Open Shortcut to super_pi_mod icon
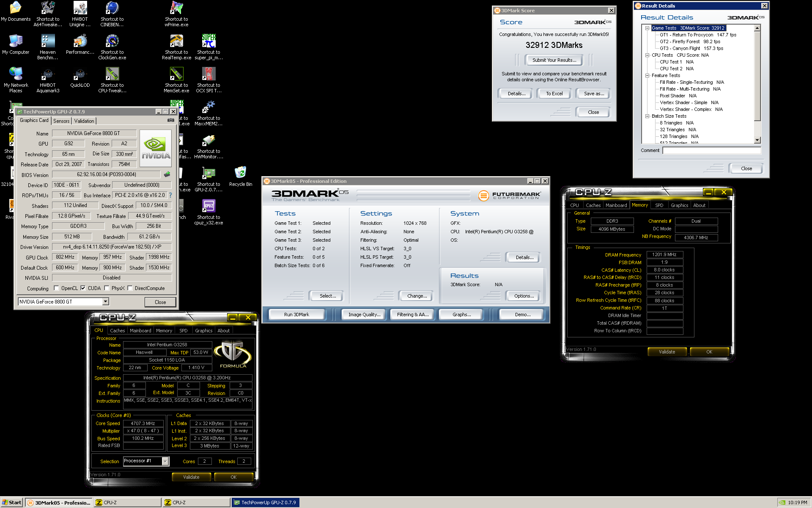The width and height of the screenshot is (812, 508). point(208,47)
